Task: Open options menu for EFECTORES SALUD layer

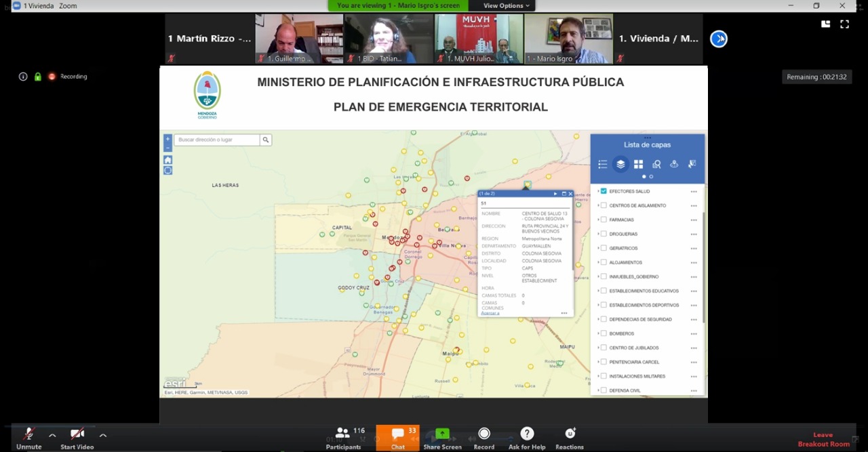Action: tap(694, 192)
